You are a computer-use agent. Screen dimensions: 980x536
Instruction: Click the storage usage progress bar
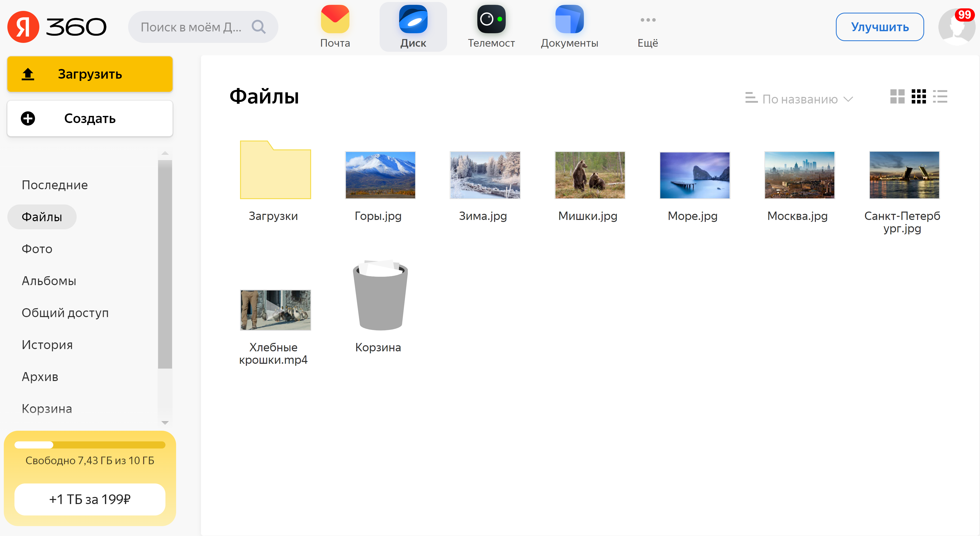click(x=90, y=445)
